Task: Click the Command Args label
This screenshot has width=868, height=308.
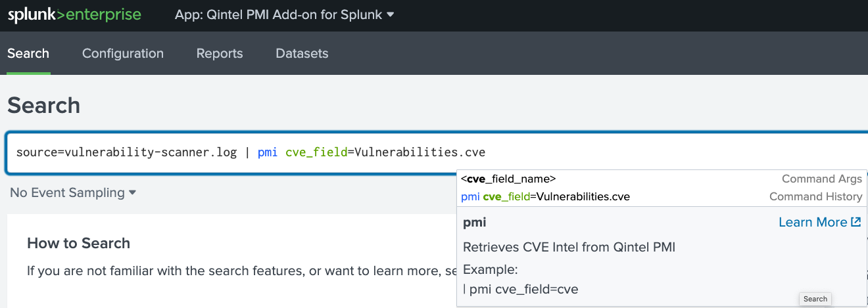Action: (x=822, y=179)
